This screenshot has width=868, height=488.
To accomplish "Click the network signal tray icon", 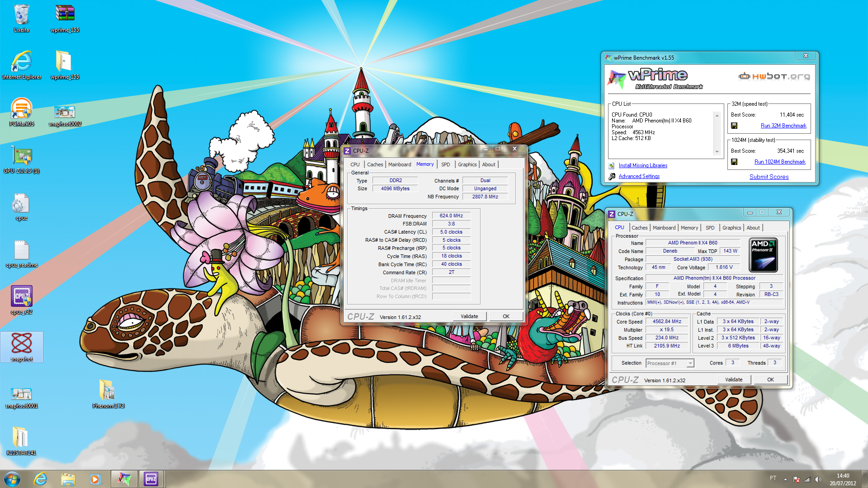I will click(x=807, y=479).
